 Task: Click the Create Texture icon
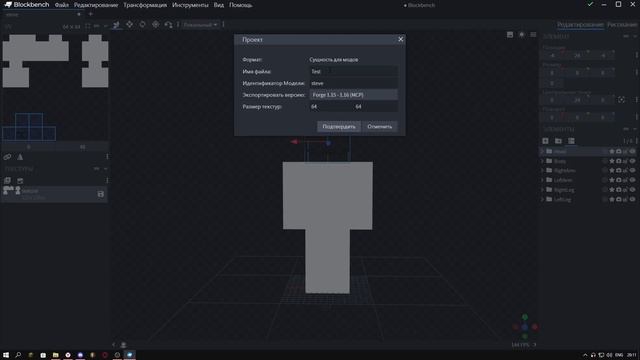[x=20, y=180]
